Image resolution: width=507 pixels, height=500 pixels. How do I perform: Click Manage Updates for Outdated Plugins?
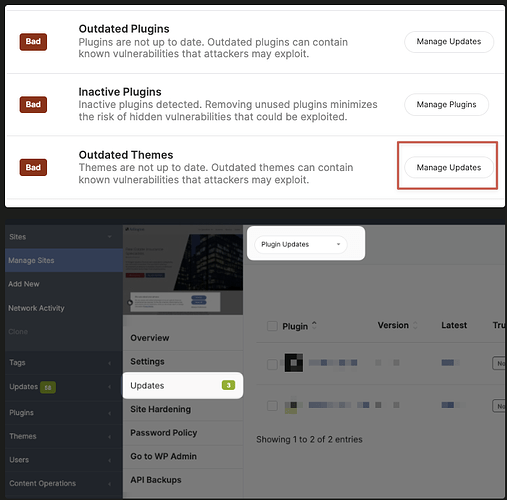point(449,42)
